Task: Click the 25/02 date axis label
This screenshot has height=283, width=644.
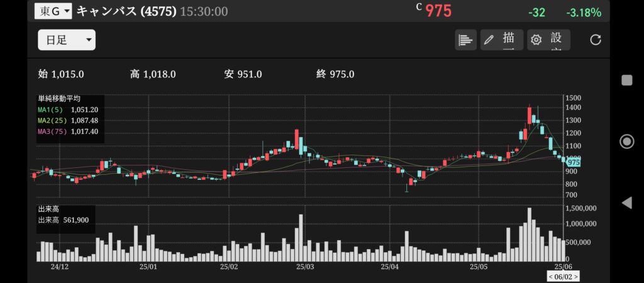Action: point(229,267)
